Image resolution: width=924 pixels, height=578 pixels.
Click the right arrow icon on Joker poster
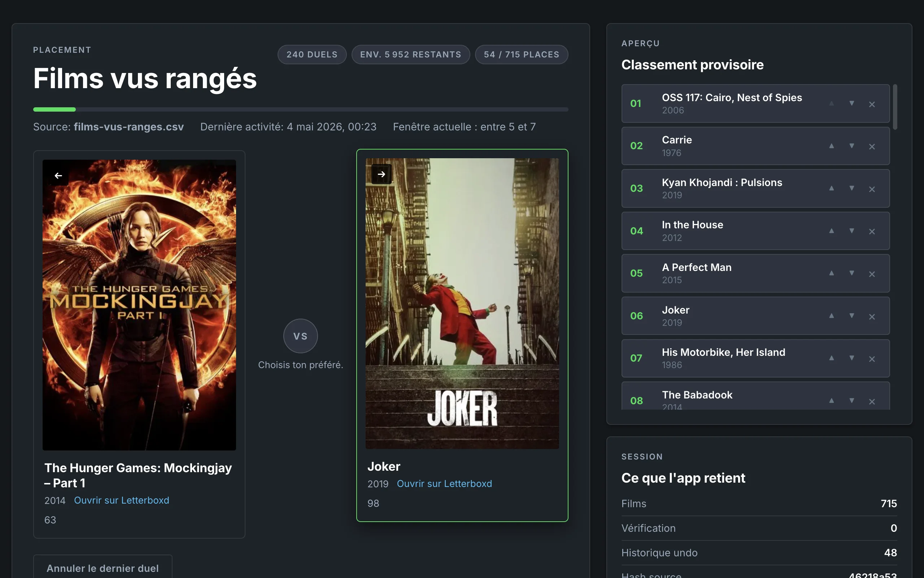click(x=382, y=174)
